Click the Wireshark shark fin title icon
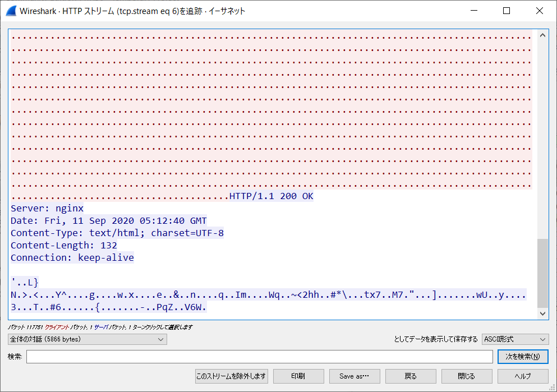The width and height of the screenshot is (557, 392). (11, 11)
